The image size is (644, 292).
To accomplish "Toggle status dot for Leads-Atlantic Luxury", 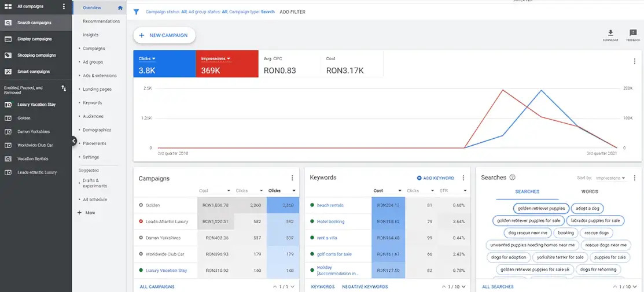I will click(141, 221).
